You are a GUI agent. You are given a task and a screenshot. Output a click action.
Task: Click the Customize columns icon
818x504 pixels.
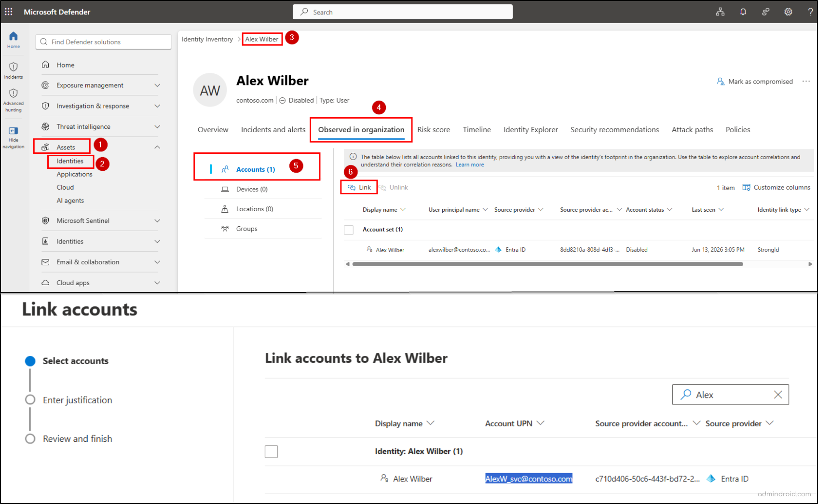746,188
